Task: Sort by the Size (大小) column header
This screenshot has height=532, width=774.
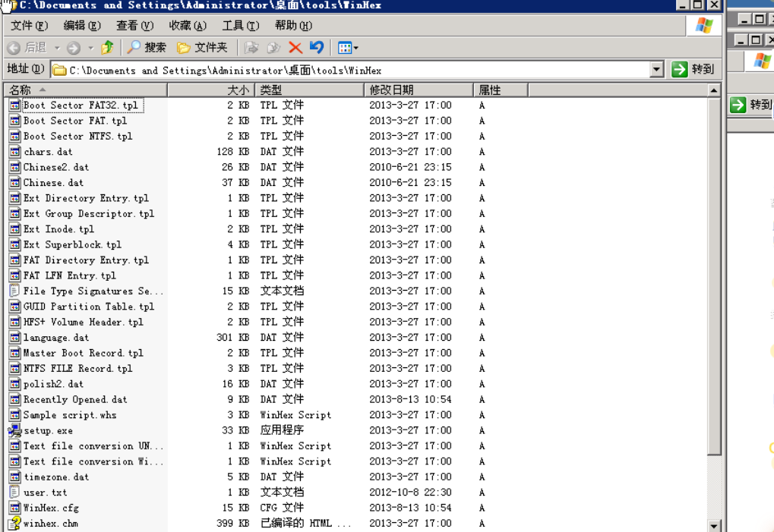Action: pyautogui.click(x=210, y=90)
